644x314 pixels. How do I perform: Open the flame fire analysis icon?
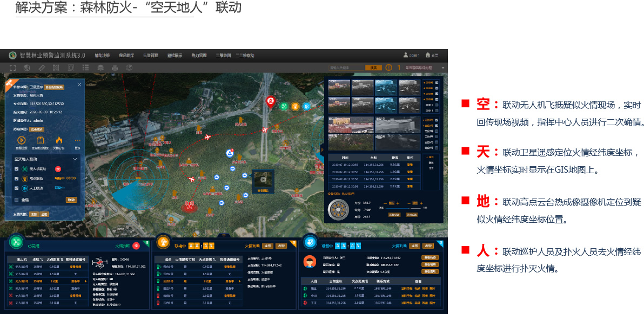point(59,140)
